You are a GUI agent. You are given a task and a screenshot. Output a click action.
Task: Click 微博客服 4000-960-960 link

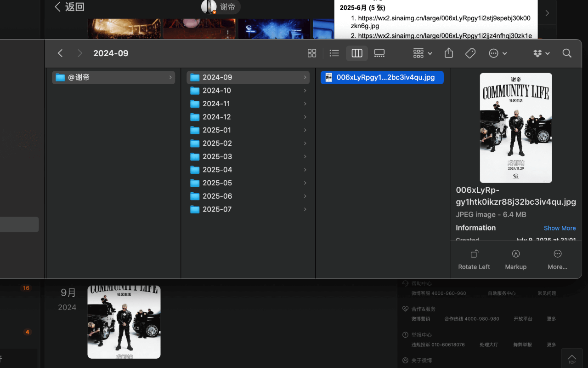(x=439, y=293)
